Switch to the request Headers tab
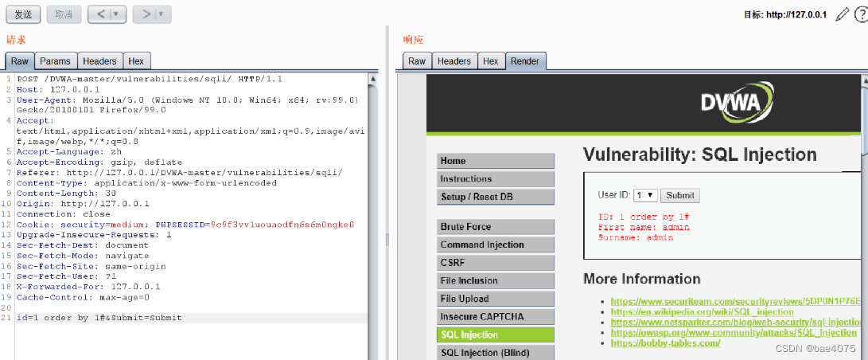The width and height of the screenshot is (868, 360). [99, 61]
